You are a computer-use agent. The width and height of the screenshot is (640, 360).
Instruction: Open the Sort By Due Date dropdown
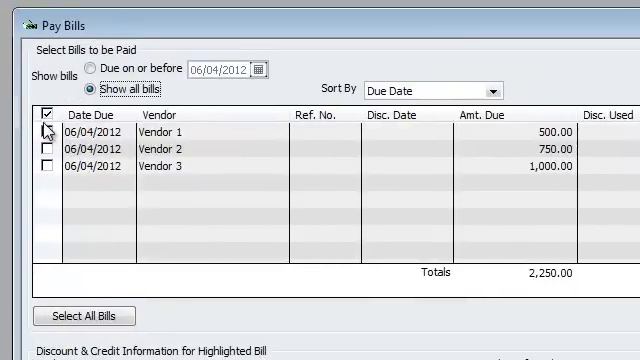(x=493, y=91)
